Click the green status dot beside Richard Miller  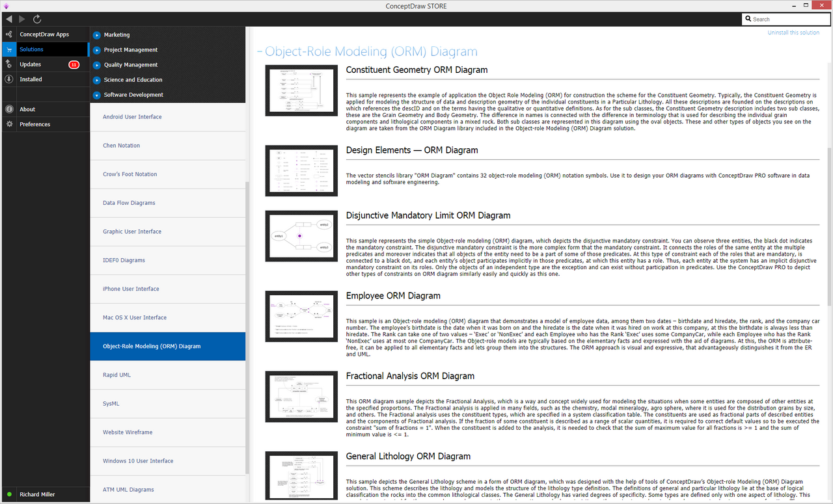point(8,494)
